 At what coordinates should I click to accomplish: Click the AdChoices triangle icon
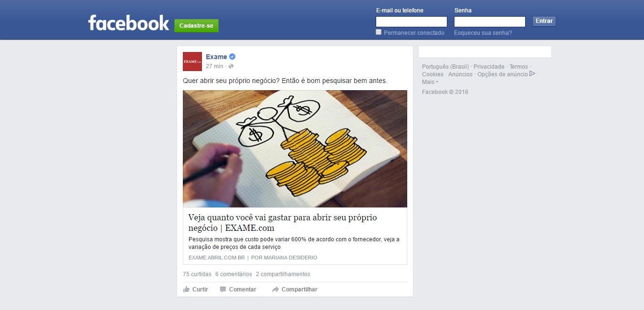pos(532,74)
